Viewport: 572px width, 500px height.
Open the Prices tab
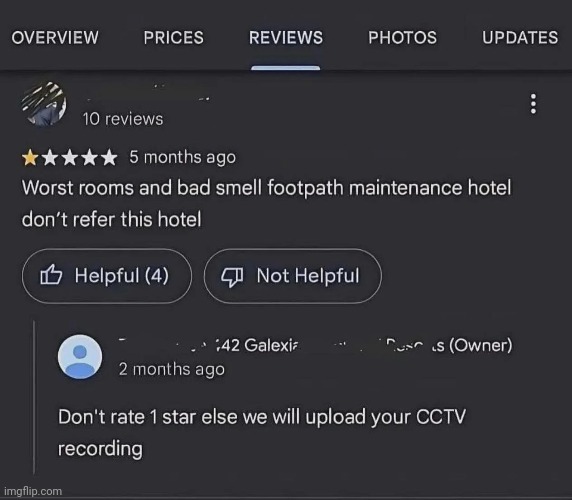click(x=174, y=38)
